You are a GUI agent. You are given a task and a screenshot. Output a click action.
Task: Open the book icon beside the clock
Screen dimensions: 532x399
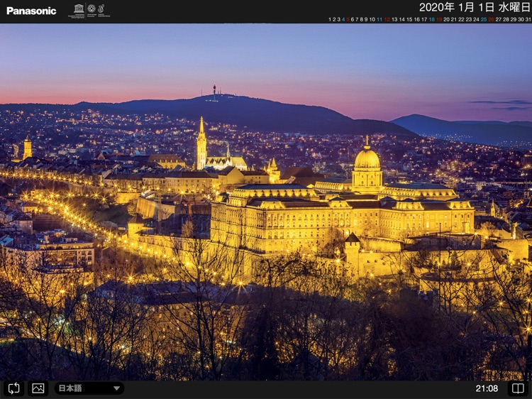coord(518,388)
